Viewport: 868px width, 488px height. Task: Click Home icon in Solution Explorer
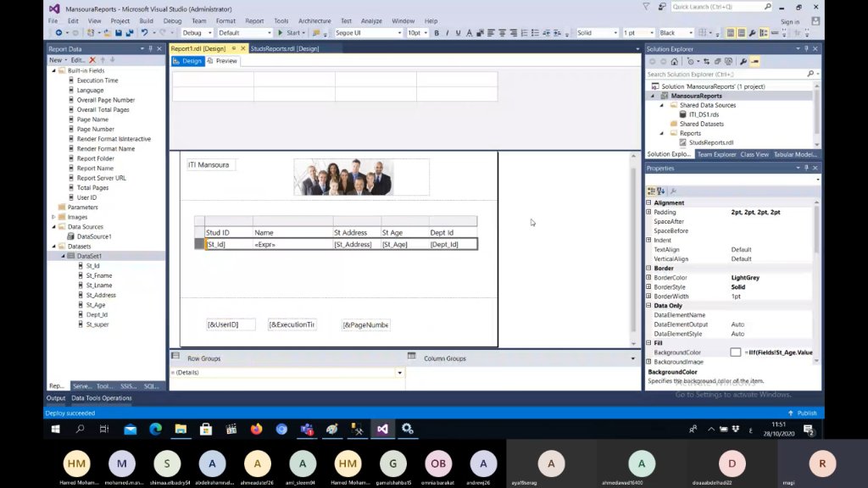click(674, 61)
